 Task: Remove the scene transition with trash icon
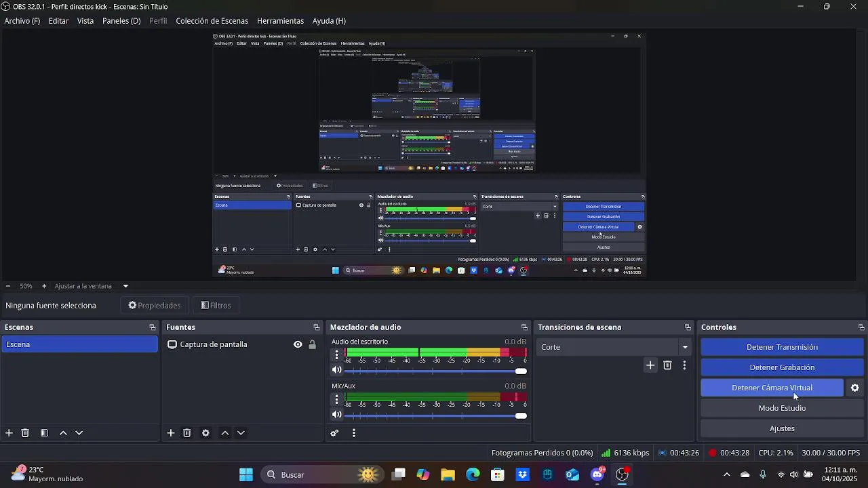[667, 365]
